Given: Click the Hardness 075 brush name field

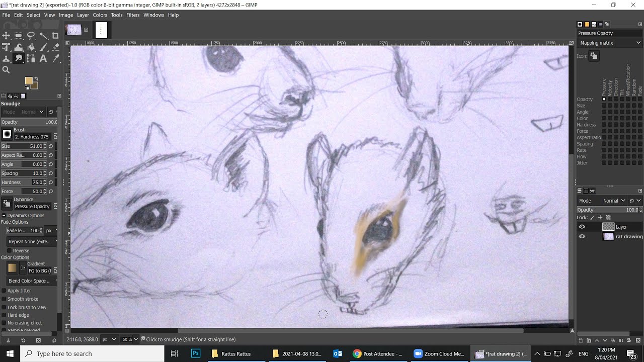Looking at the screenshot, I should pos(33,137).
